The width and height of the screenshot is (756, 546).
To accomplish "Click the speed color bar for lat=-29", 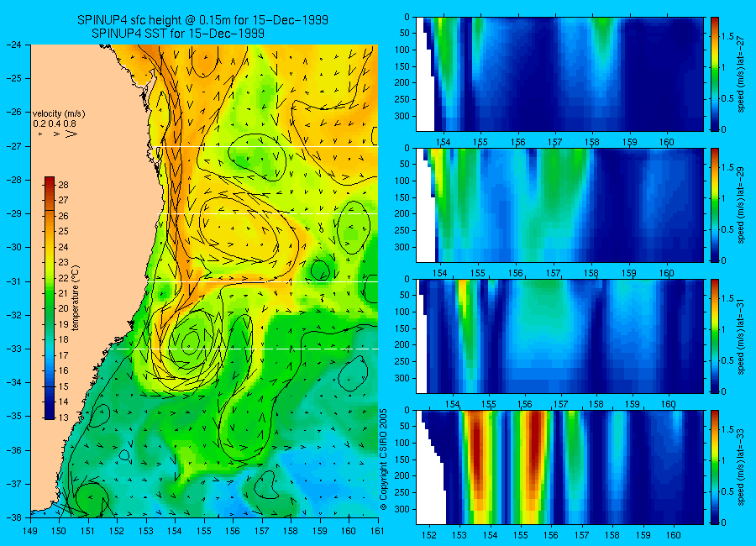I will click(x=714, y=206).
